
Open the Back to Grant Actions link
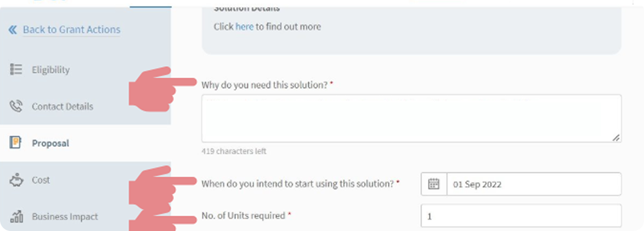pos(71,30)
